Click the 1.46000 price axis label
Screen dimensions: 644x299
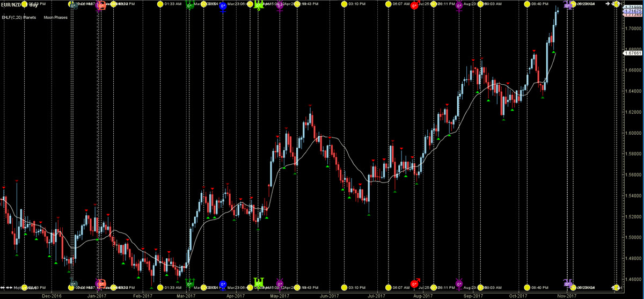[x=633, y=279]
